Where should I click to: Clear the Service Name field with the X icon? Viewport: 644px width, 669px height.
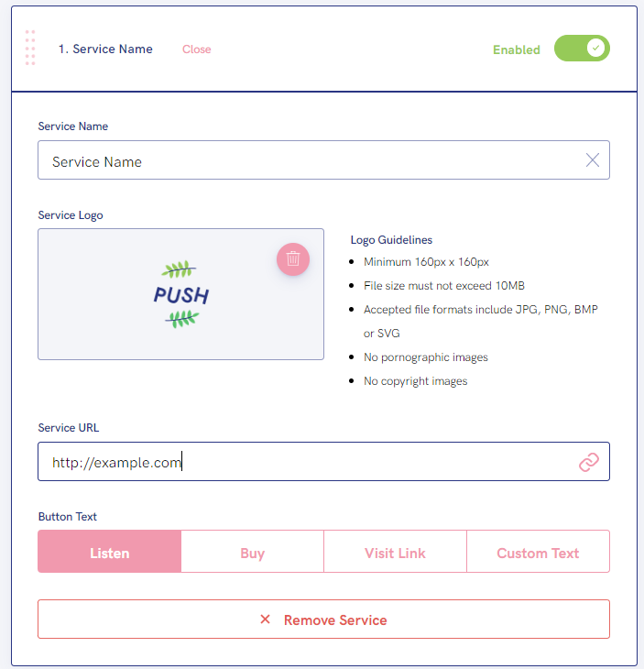pos(593,160)
